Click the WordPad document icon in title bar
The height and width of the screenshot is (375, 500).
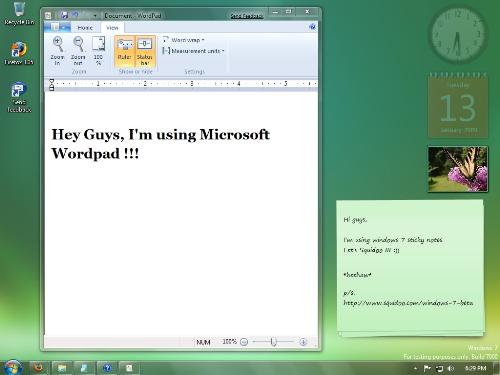pos(48,15)
